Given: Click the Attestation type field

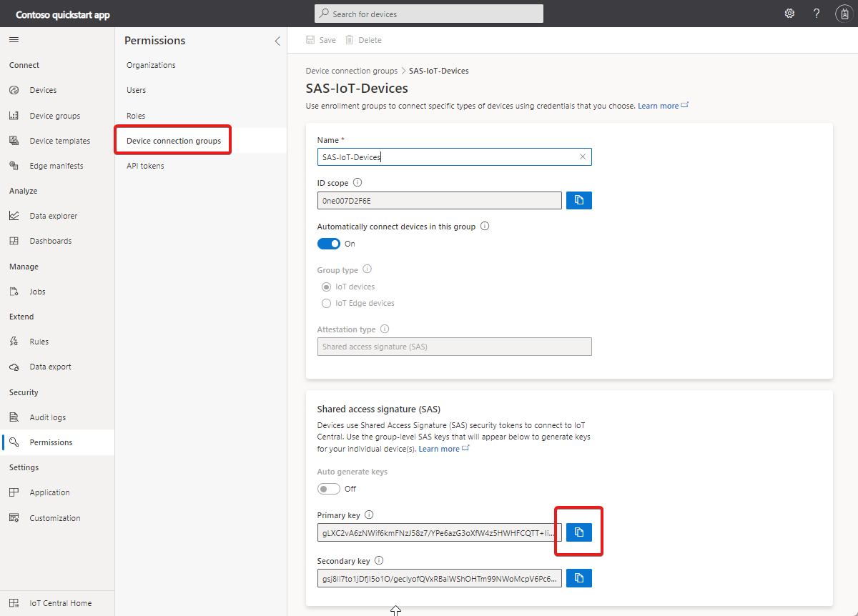Looking at the screenshot, I should pyautogui.click(x=455, y=347).
